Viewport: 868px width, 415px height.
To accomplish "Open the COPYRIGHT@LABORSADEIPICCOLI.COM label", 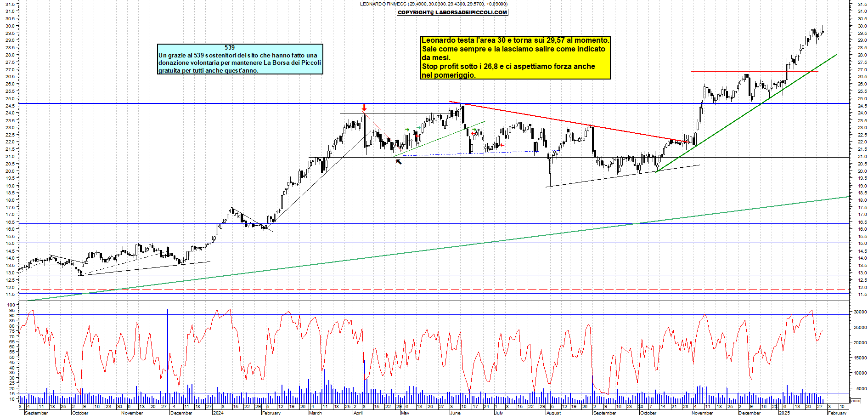I will coord(452,12).
